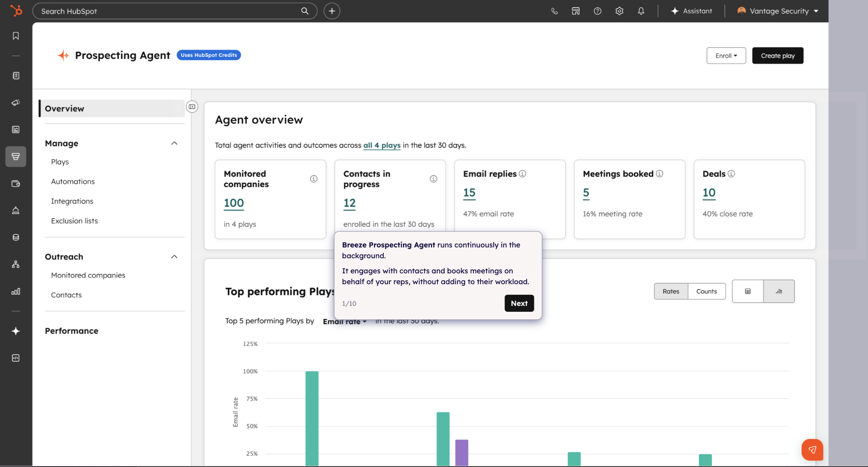The height and width of the screenshot is (467, 868).
Task: Open Monitored companies under Outreach
Action: point(88,275)
